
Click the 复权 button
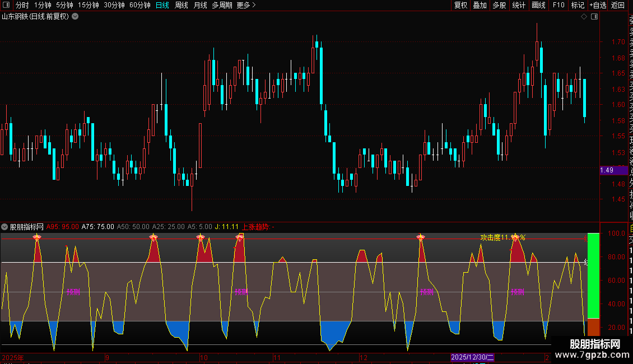click(x=460, y=5)
